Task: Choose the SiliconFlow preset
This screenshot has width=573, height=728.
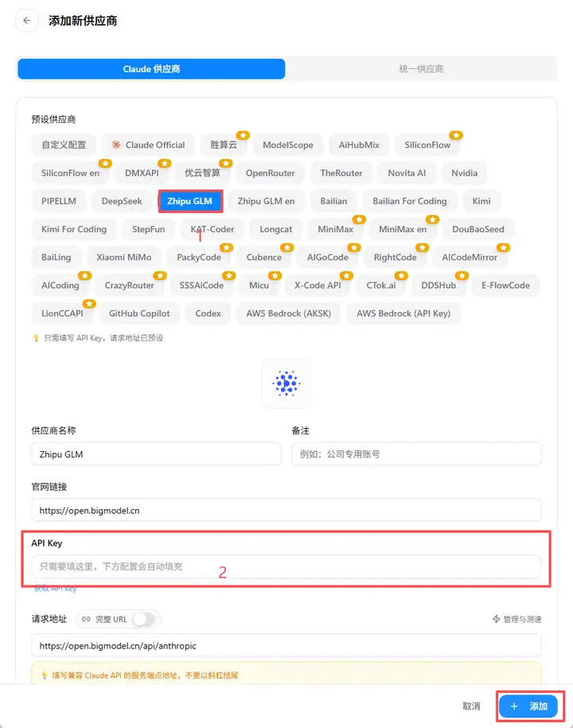Action: coord(427,145)
